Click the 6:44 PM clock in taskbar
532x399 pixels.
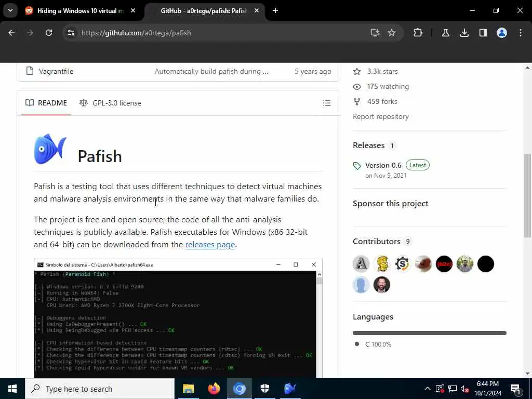coord(488,389)
